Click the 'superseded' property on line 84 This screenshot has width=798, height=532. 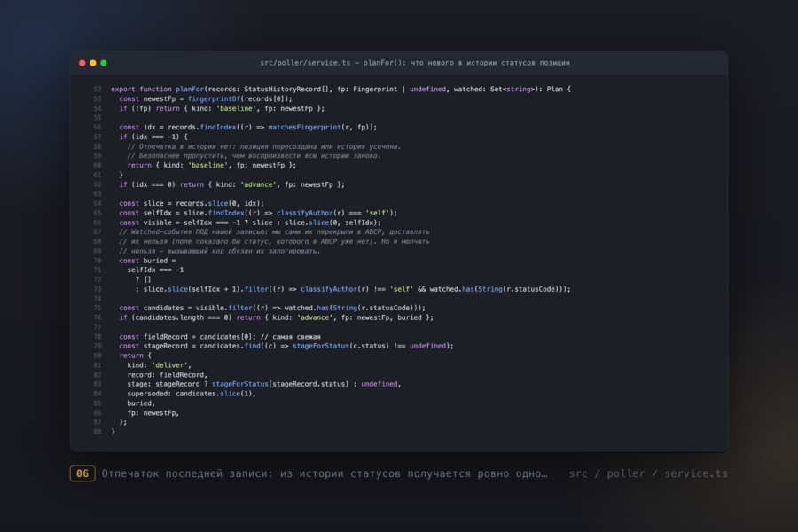(147, 394)
